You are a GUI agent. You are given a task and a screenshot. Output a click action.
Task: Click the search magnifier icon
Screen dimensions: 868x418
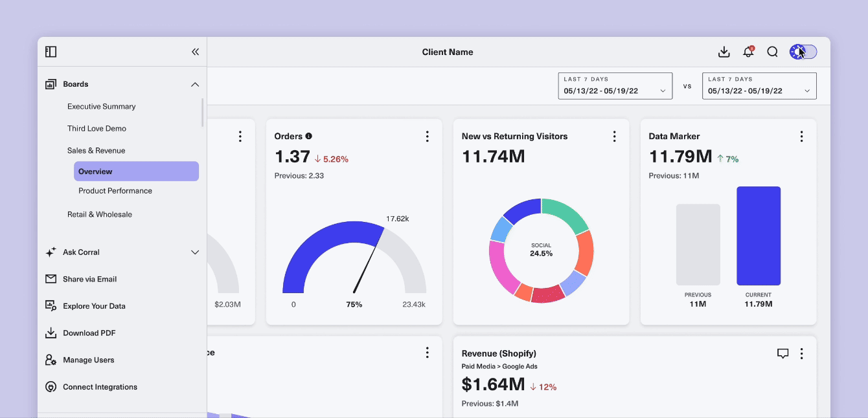point(772,52)
